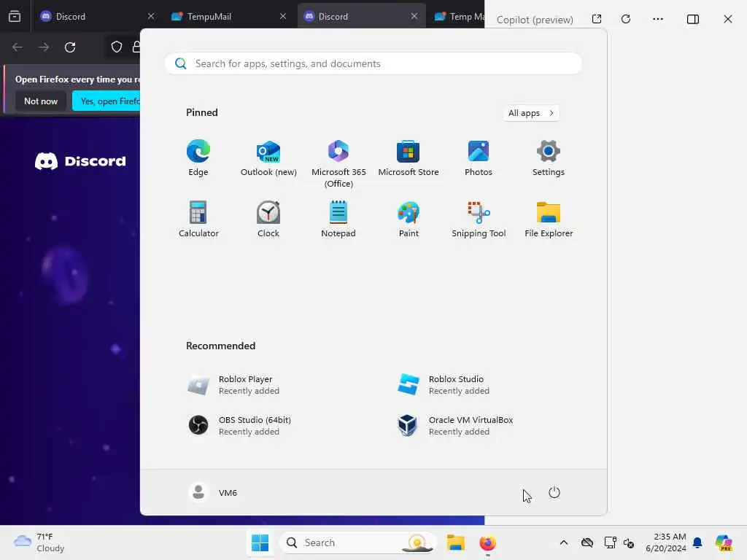Open the weather widget showing 71°F Cloudy

[x=39, y=542]
